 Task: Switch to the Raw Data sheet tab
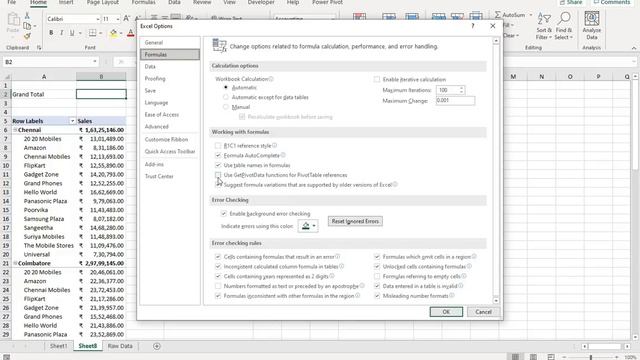click(x=120, y=346)
